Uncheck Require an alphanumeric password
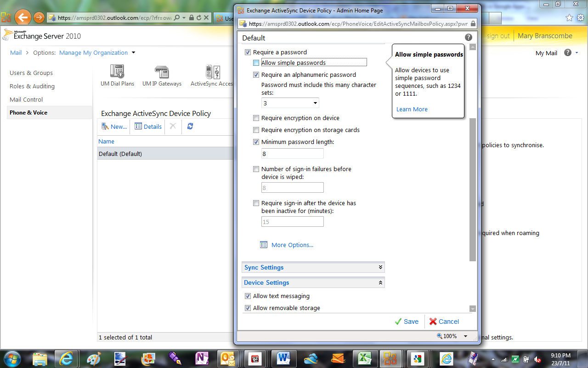Image resolution: width=588 pixels, height=368 pixels. 256,75
